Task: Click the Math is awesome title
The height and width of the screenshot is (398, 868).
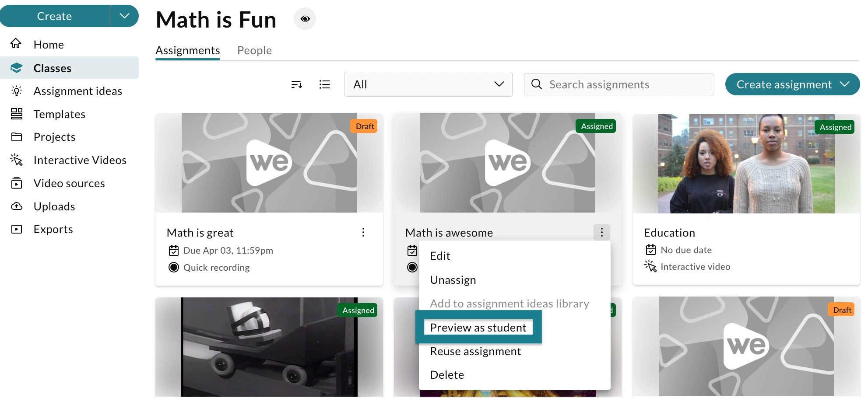Action: [449, 233]
